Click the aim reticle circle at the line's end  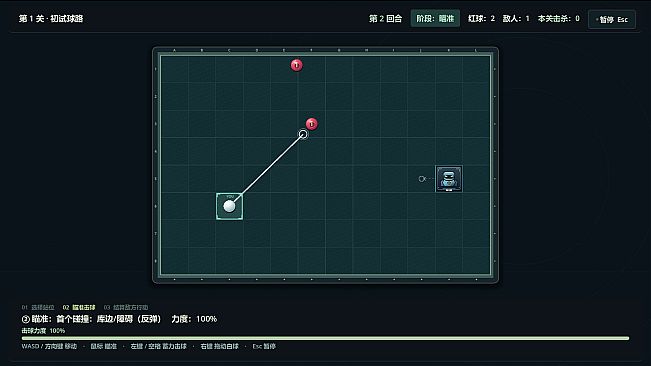tap(303, 134)
